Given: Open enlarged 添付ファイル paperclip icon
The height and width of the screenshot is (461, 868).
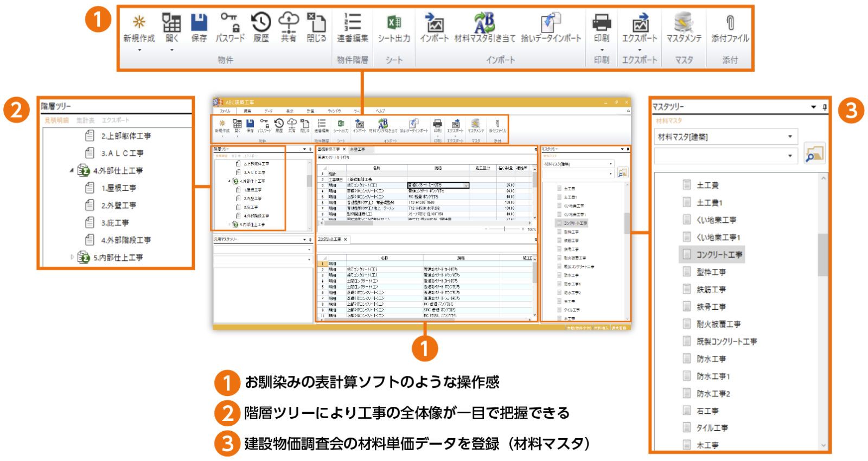Looking at the screenshot, I should click(x=730, y=23).
